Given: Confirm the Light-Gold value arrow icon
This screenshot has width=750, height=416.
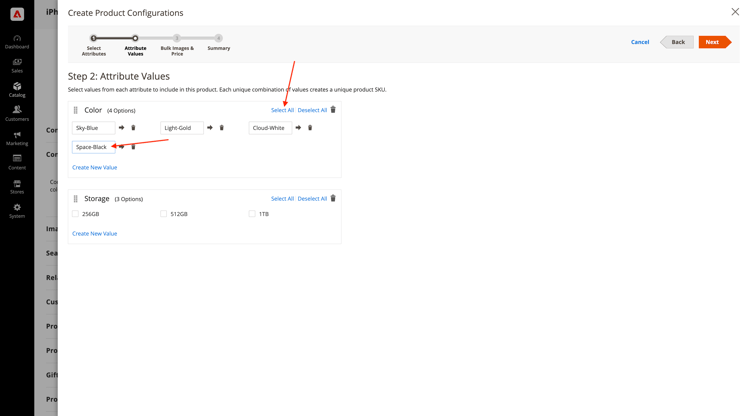Looking at the screenshot, I should pyautogui.click(x=210, y=128).
